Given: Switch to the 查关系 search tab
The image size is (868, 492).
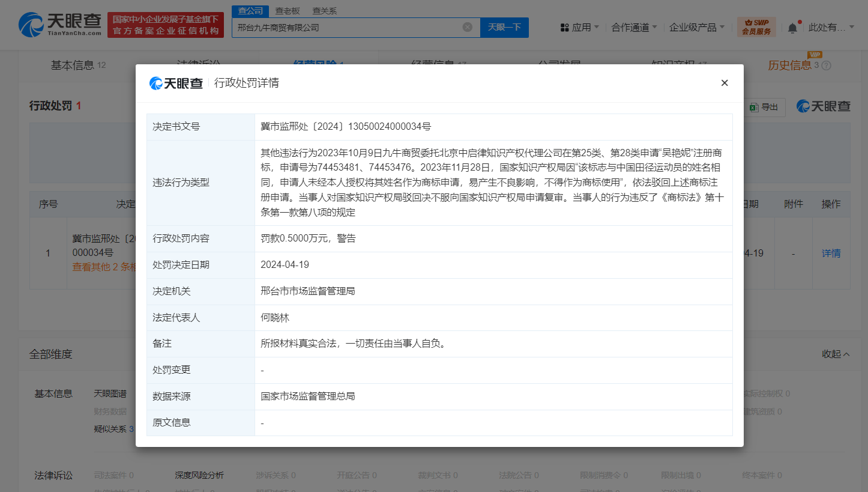Looking at the screenshot, I should tap(325, 11).
